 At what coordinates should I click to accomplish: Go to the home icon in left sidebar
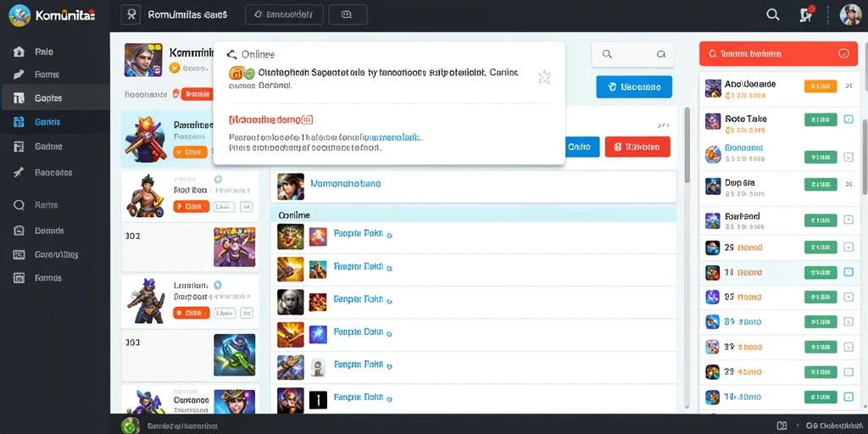tap(19, 52)
